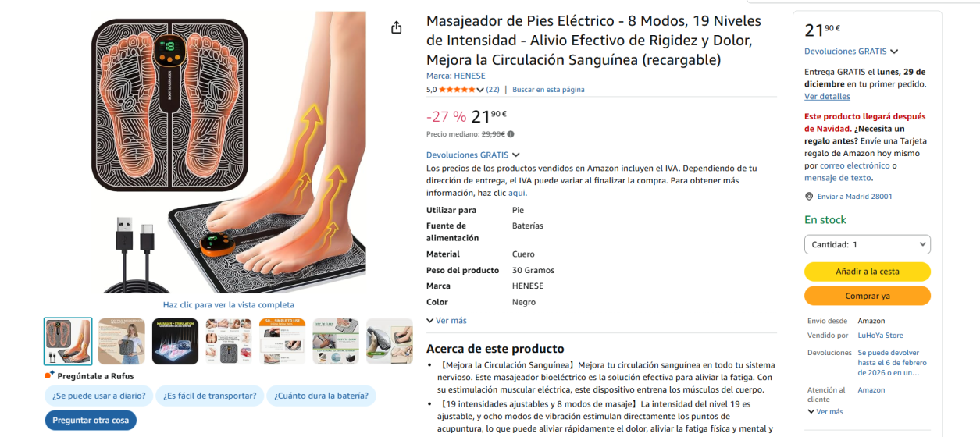Click the share icon above product image
Viewport: 980px width, 437px height.
point(396,27)
